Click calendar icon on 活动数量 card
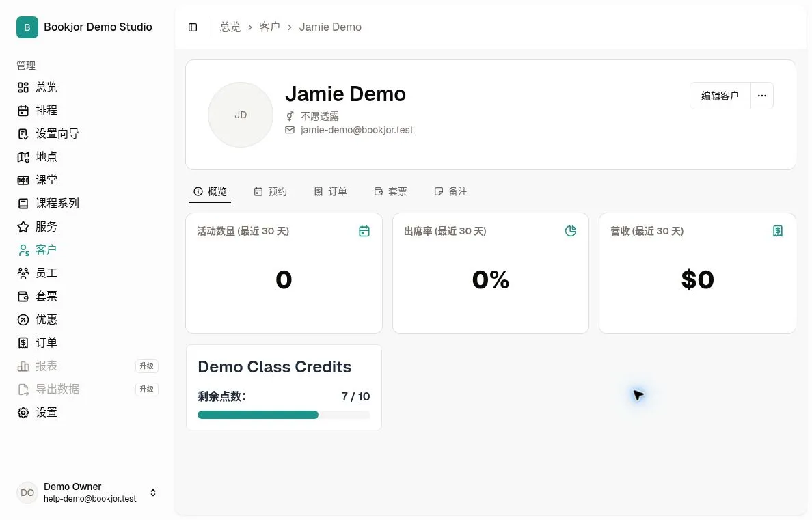812x520 pixels. [x=364, y=231]
